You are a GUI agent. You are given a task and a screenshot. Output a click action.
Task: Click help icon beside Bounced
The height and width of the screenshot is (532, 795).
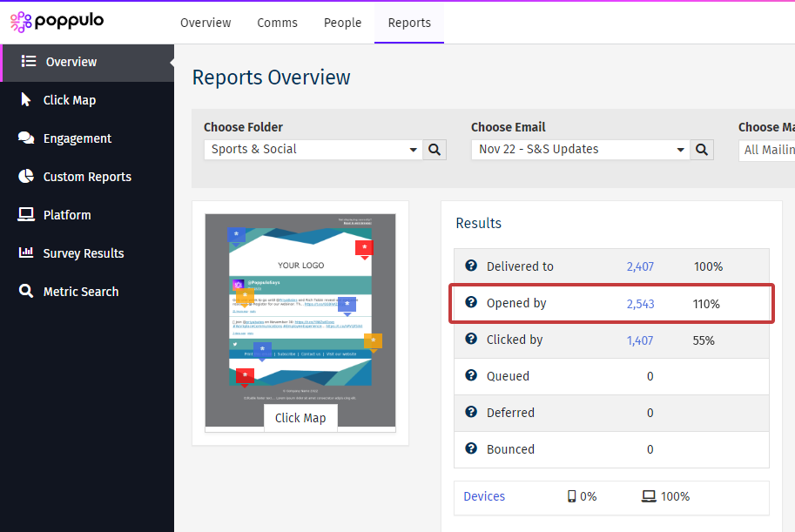click(471, 449)
